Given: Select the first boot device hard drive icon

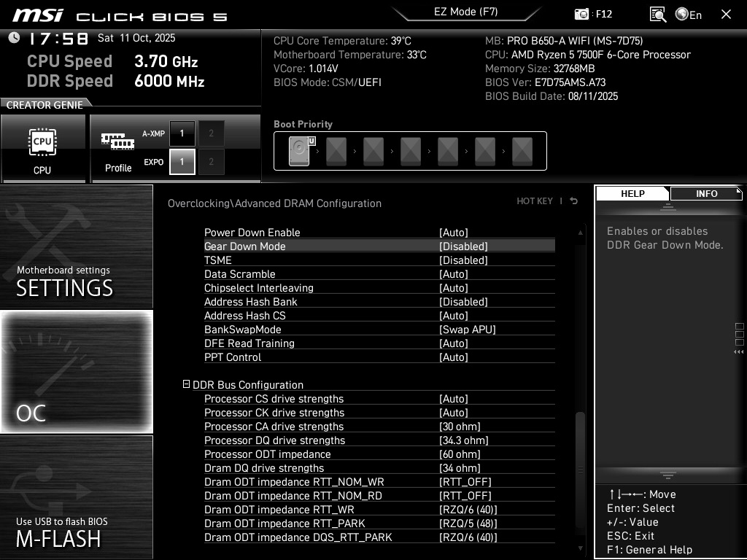Looking at the screenshot, I should point(299,151).
